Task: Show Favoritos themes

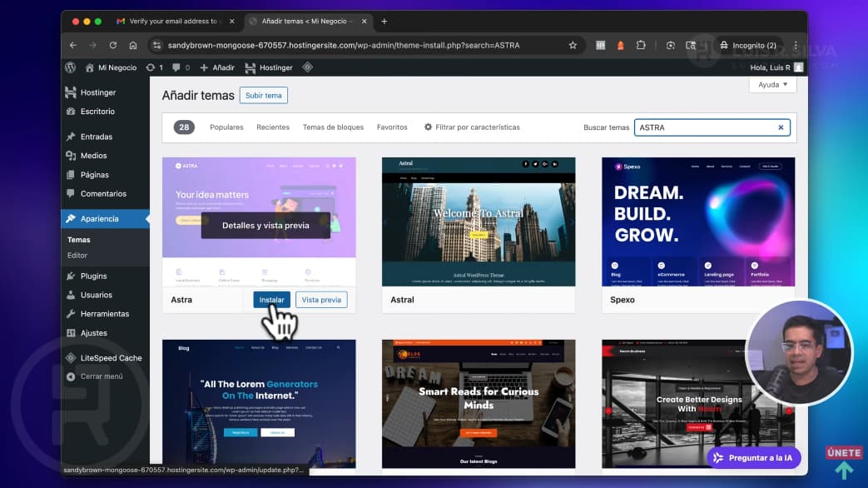Action: pyautogui.click(x=392, y=127)
